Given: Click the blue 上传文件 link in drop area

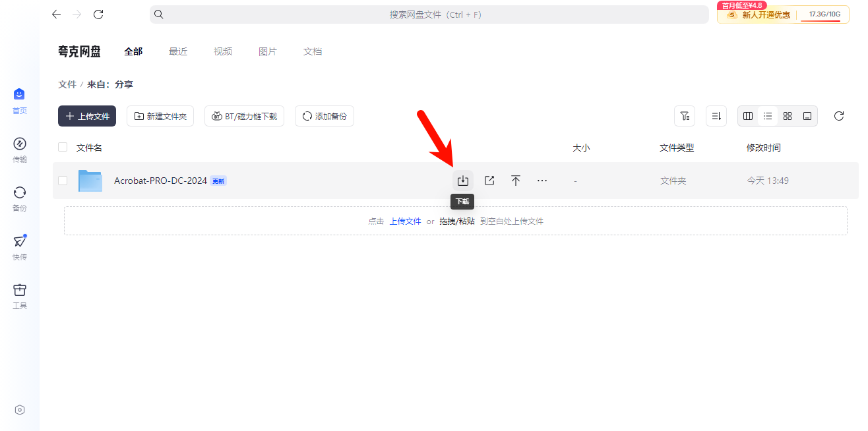Looking at the screenshot, I should coord(405,221).
